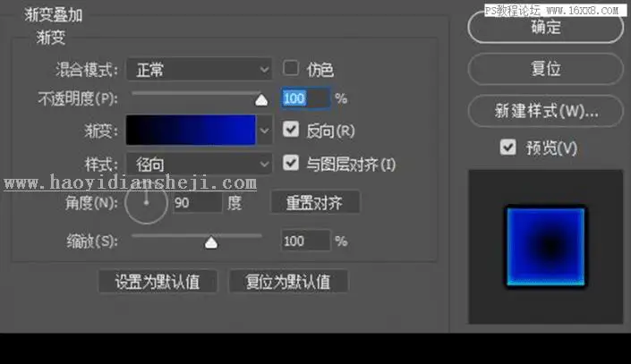631x364 pixels.
Task: Click 设置为默认值 make default button
Action: (158, 281)
